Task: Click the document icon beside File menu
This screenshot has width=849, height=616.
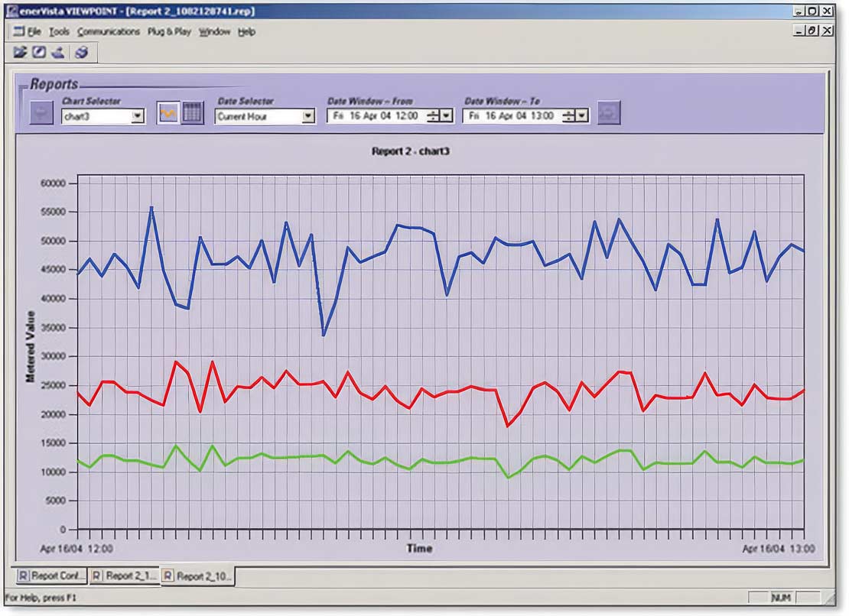Action: [19, 31]
